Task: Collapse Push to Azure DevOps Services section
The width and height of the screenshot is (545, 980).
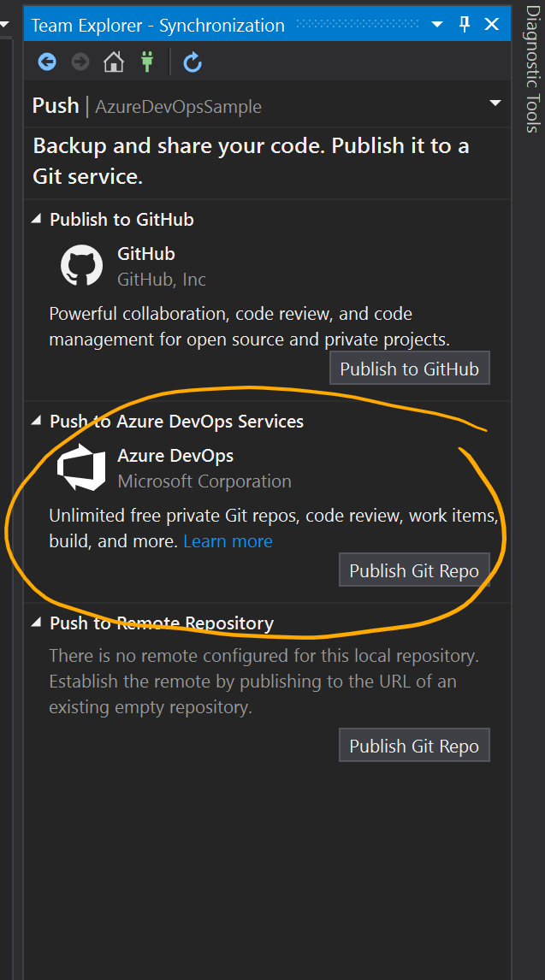Action: point(36,421)
